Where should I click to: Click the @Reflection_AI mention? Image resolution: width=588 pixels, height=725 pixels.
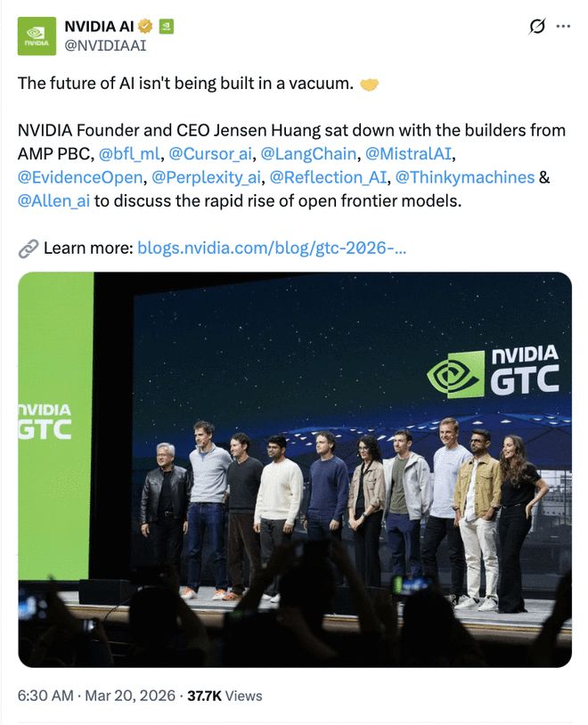[x=328, y=177]
